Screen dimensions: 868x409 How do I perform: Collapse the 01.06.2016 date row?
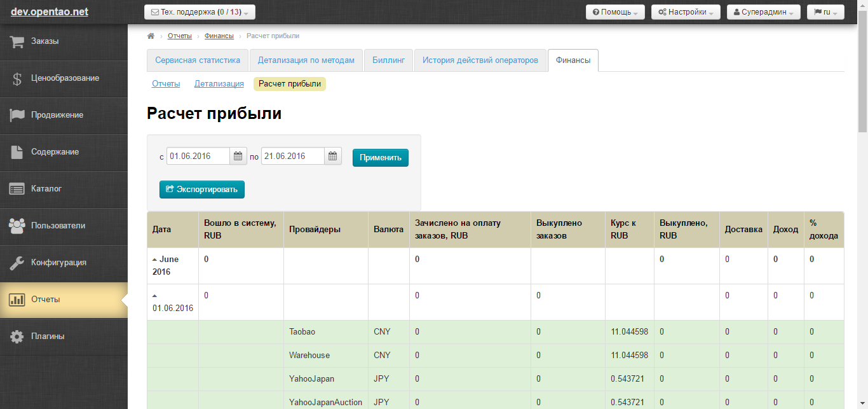point(155,296)
